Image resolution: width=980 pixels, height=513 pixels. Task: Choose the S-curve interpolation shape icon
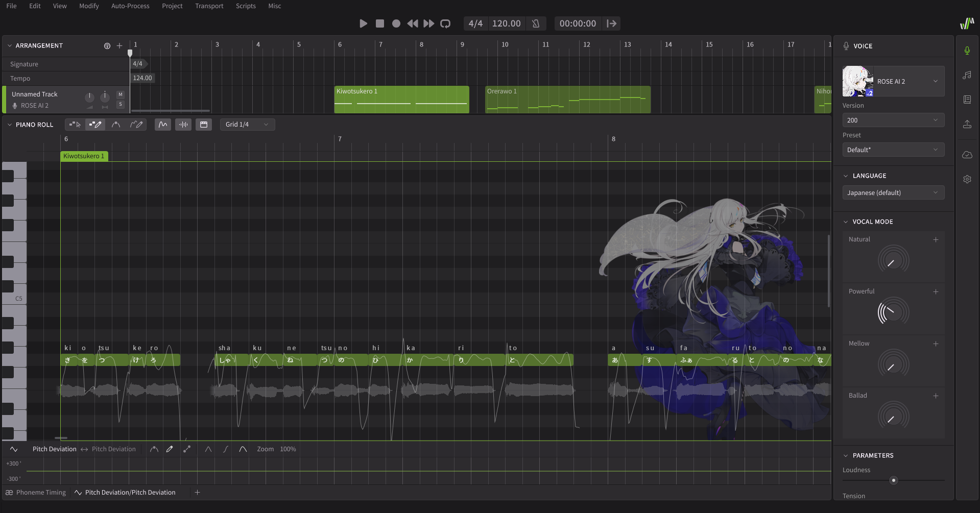(225, 449)
